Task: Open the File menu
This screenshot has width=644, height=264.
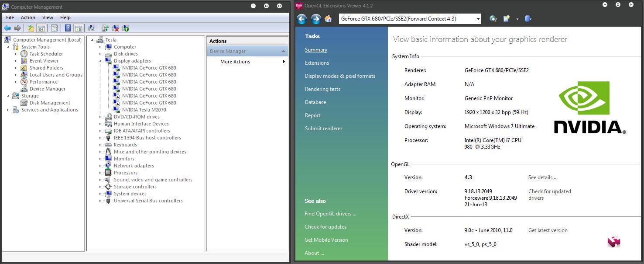Action: (10, 17)
